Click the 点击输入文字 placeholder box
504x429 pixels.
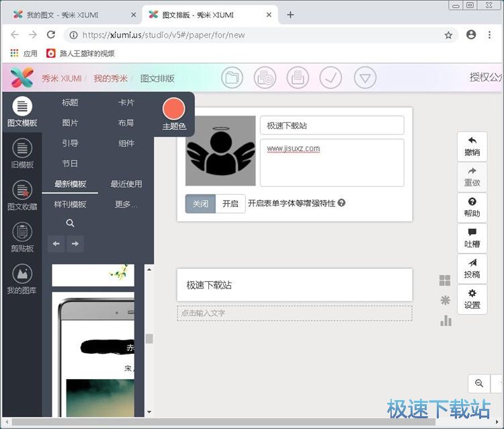(x=294, y=313)
